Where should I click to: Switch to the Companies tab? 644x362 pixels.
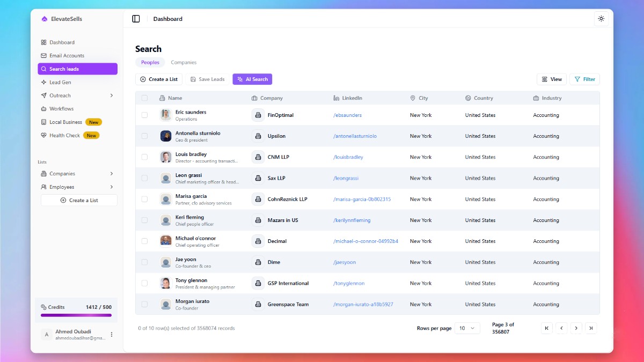click(x=184, y=63)
